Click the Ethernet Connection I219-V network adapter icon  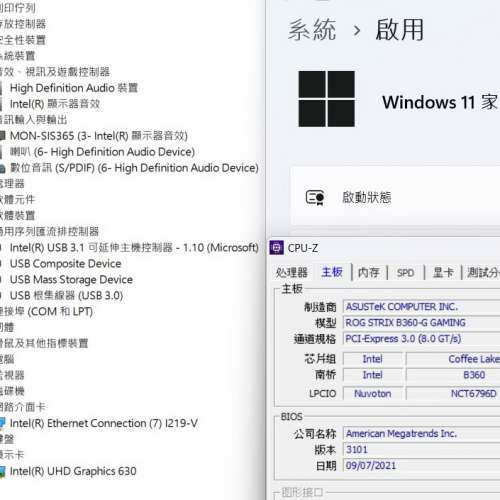[2, 423]
